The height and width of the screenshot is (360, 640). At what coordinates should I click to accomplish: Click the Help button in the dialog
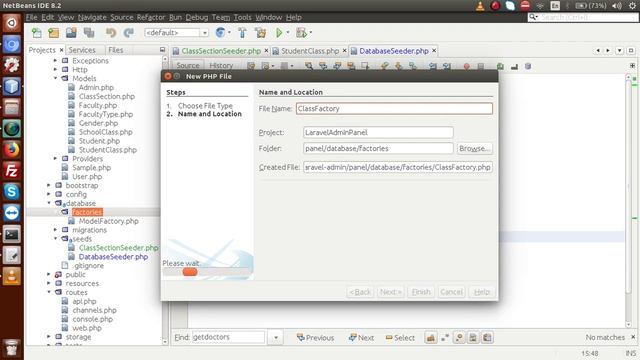coord(482,292)
